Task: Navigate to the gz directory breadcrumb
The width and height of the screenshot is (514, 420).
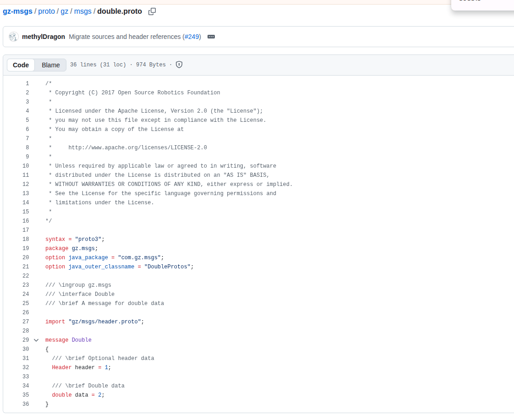Action: (x=65, y=11)
